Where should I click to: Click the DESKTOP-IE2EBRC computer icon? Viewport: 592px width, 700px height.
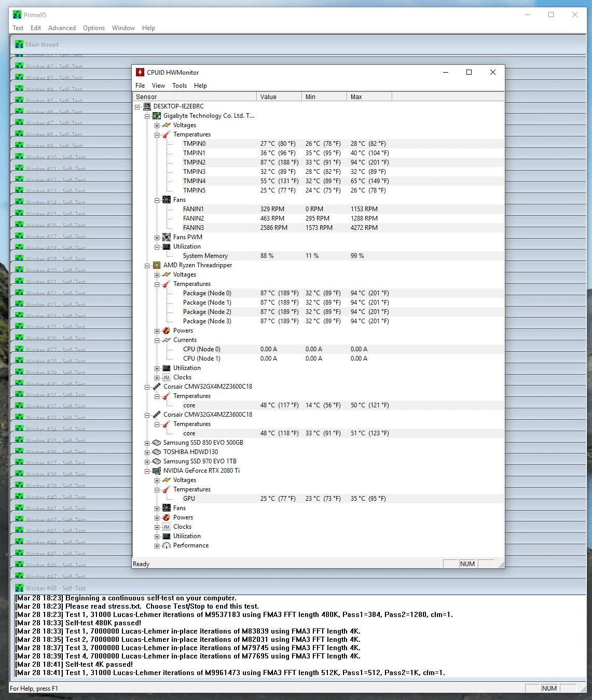(x=147, y=106)
